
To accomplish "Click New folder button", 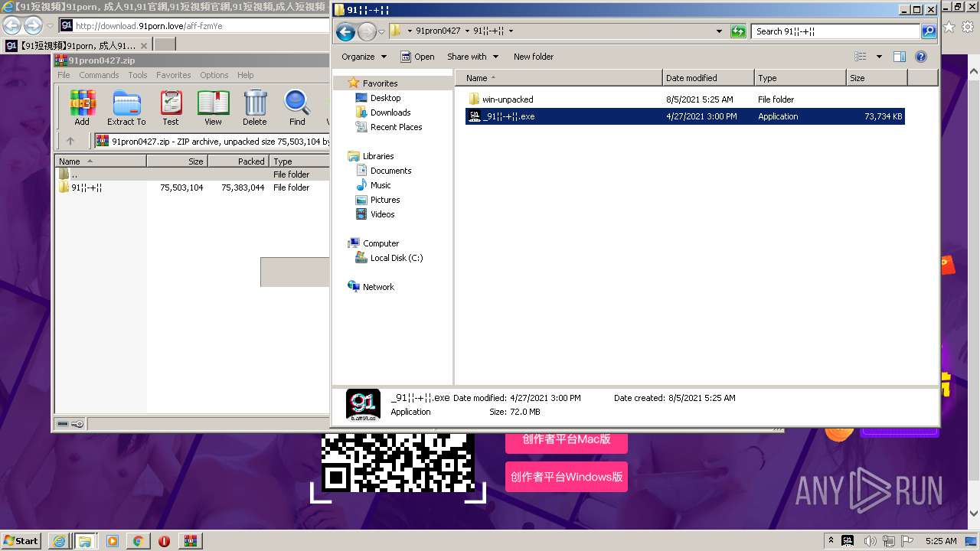I will coord(534,57).
